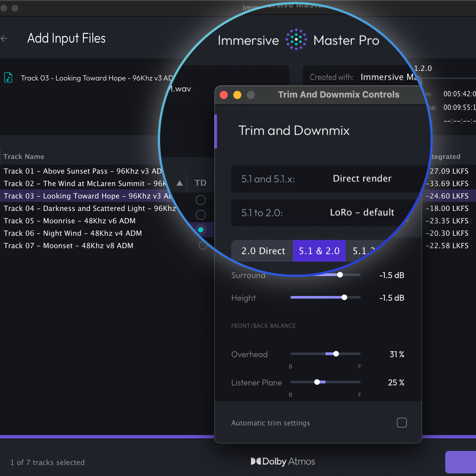The image size is (476, 476).
Task: Select Track 07 – Moonset row
Action: point(68,246)
